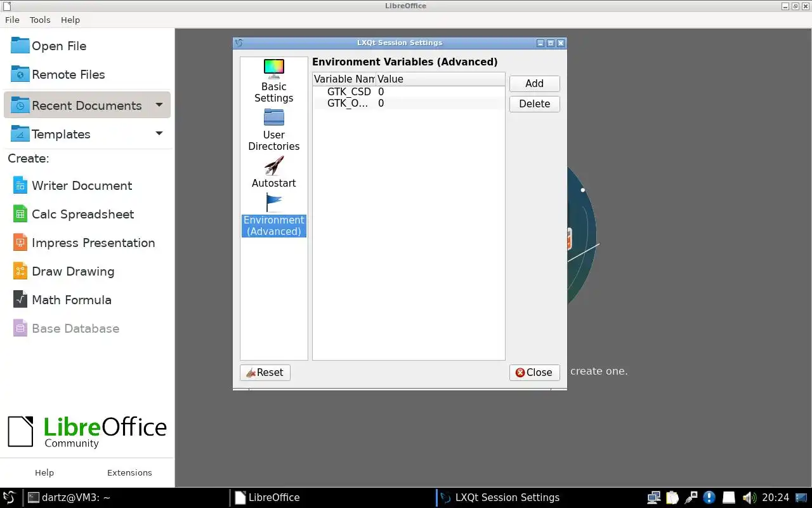Expand Recent Documents dropdown arrow
This screenshot has height=508, width=812.
(159, 105)
